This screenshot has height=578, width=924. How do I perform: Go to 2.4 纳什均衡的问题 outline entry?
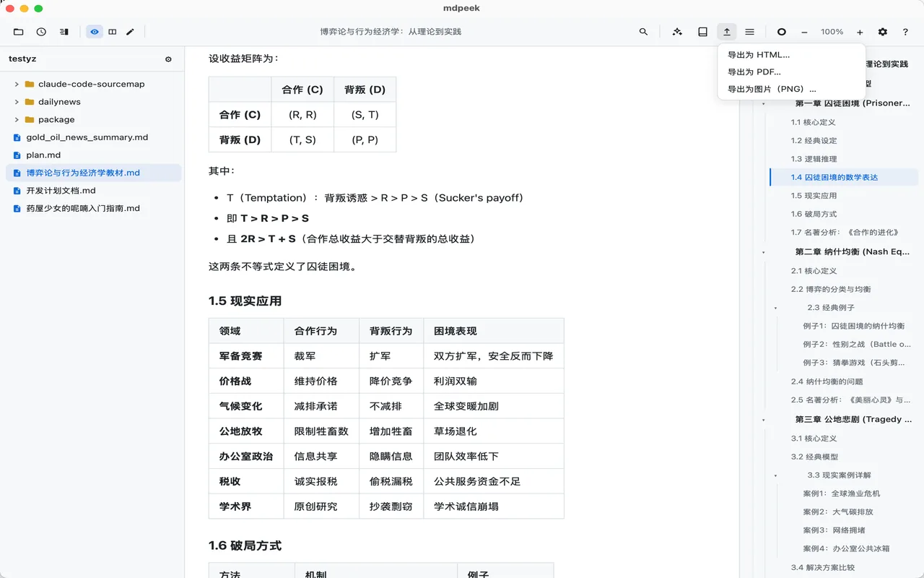click(x=827, y=381)
